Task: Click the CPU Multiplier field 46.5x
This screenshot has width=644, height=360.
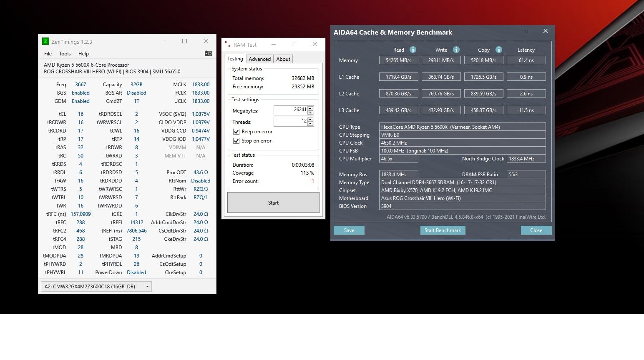Action: tap(398, 159)
